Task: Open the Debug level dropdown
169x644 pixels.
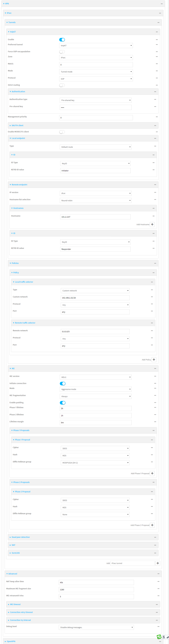Action: [x=96, y=627]
